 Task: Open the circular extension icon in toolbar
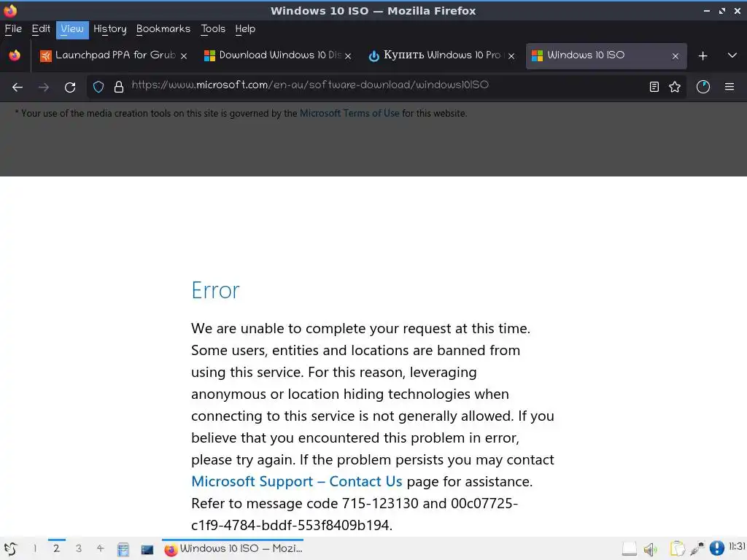pos(703,87)
